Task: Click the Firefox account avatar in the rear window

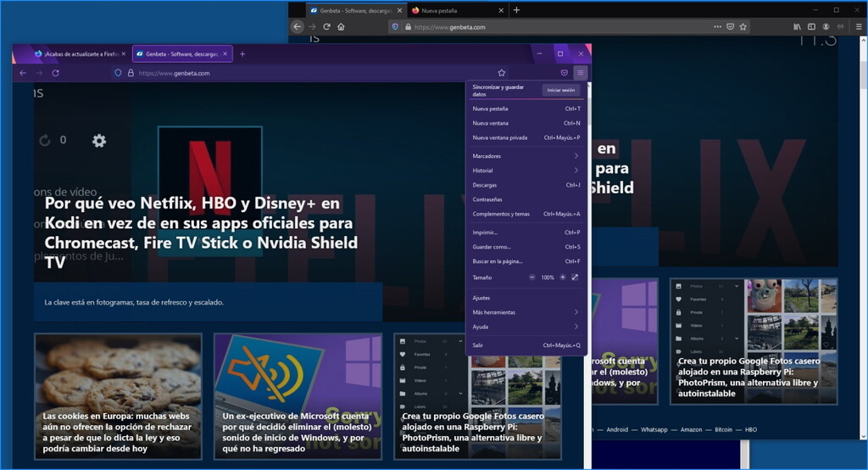Action: [x=826, y=26]
